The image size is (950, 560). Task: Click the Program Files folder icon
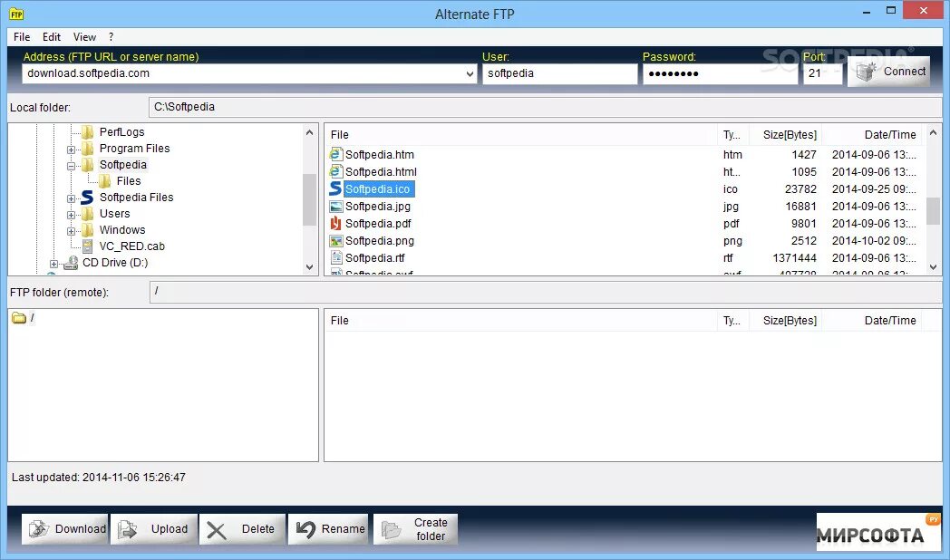88,149
